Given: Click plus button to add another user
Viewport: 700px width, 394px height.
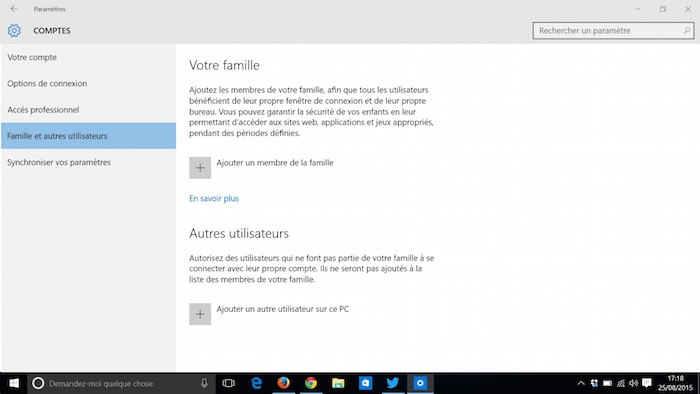Looking at the screenshot, I should pos(200,314).
